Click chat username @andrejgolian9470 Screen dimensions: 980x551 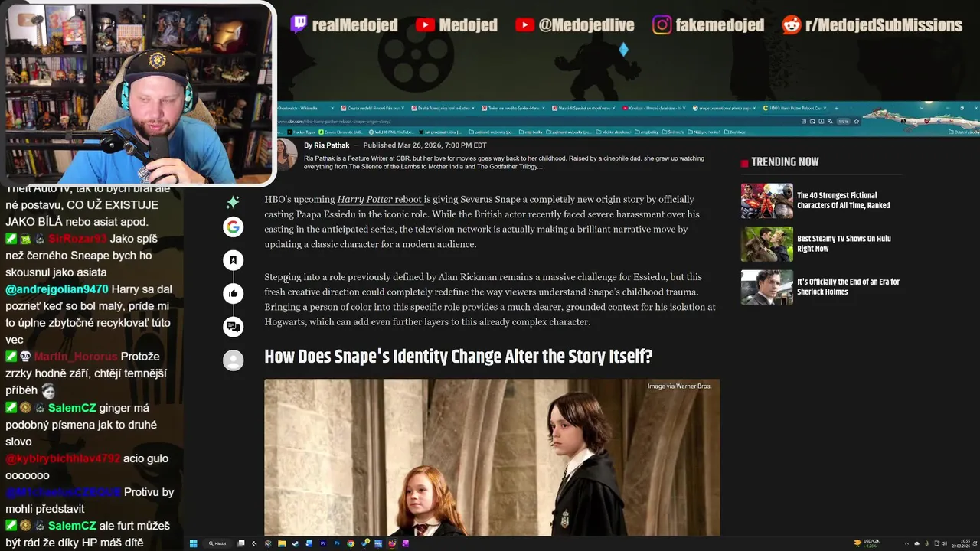[57, 289]
